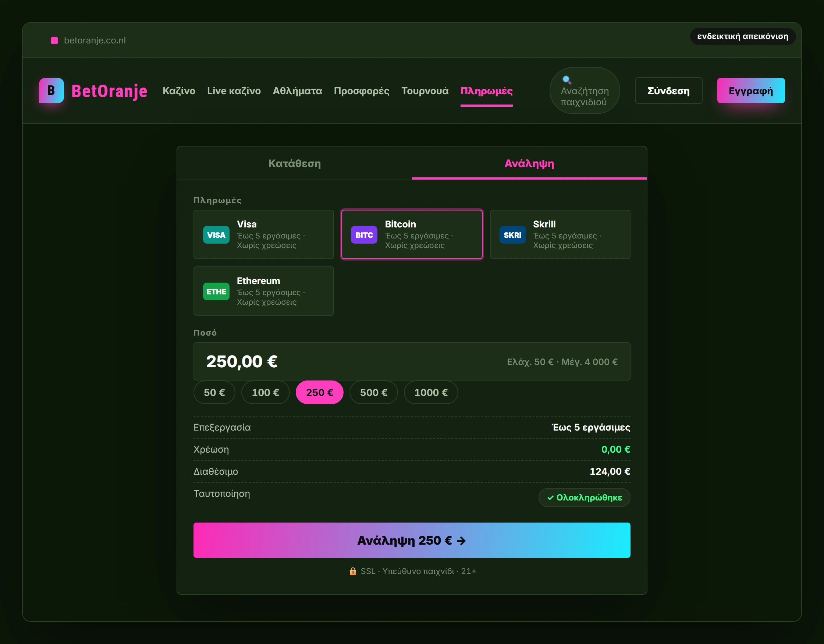
Task: Click the SKRI badge icon
Action: click(x=512, y=235)
